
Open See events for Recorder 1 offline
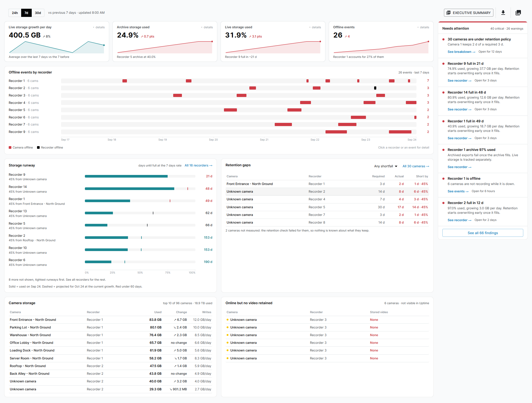tap(458, 191)
